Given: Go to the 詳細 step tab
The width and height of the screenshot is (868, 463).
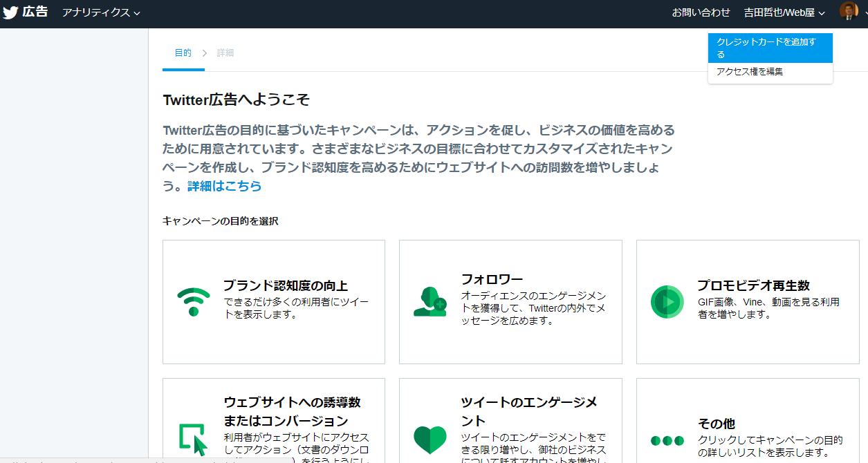Looking at the screenshot, I should pos(225,53).
